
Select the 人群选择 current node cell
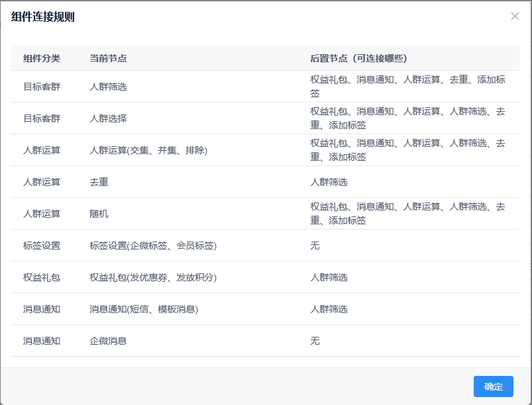click(108, 118)
